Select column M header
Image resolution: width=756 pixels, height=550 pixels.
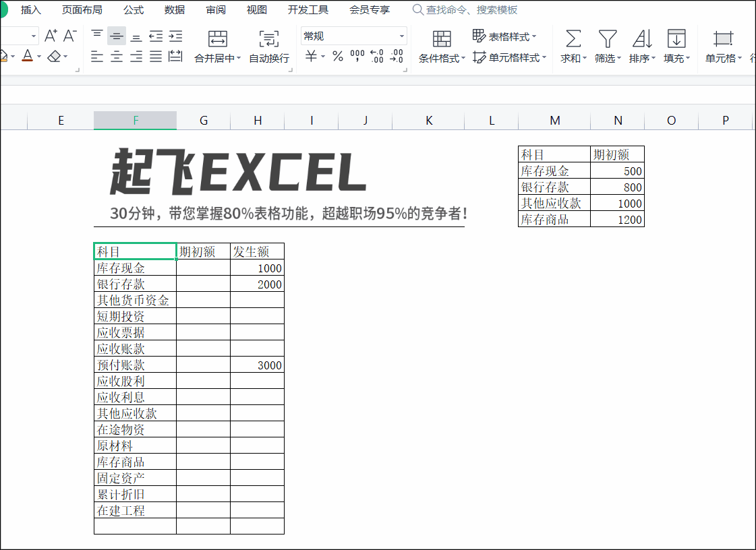[554, 121]
